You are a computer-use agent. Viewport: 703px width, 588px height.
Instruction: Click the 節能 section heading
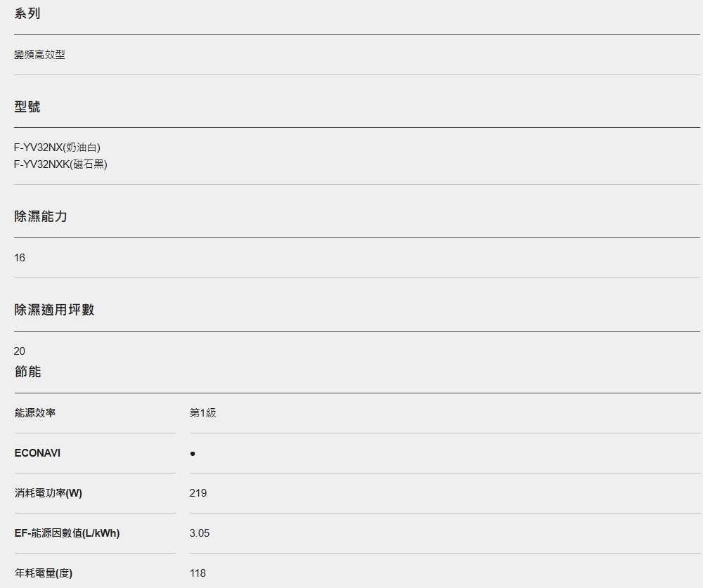pos(28,372)
